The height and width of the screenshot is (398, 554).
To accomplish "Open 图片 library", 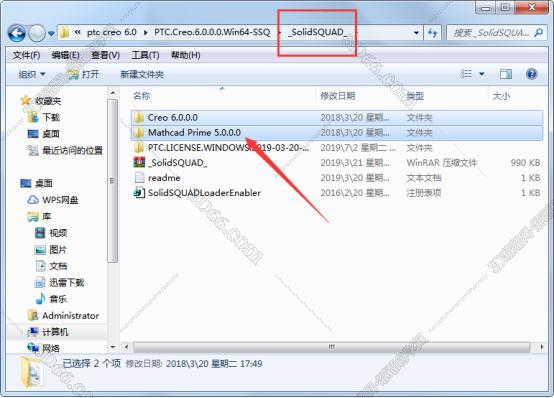I will tap(58, 250).
